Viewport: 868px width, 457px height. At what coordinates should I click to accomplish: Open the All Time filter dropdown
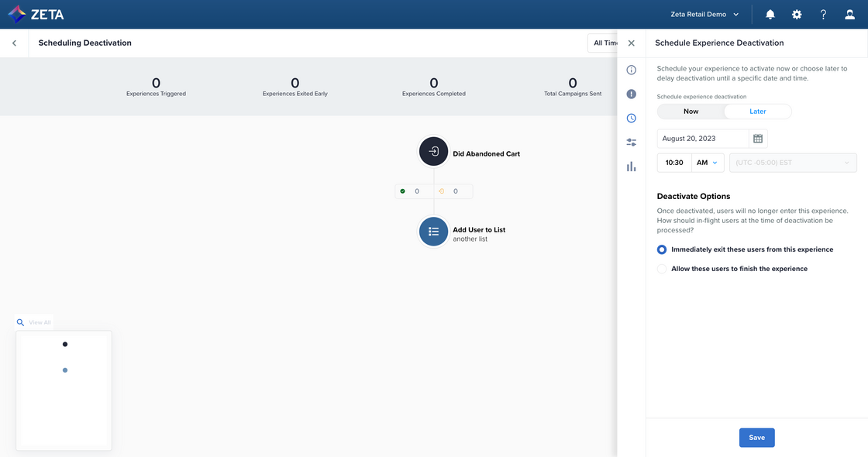click(x=603, y=43)
